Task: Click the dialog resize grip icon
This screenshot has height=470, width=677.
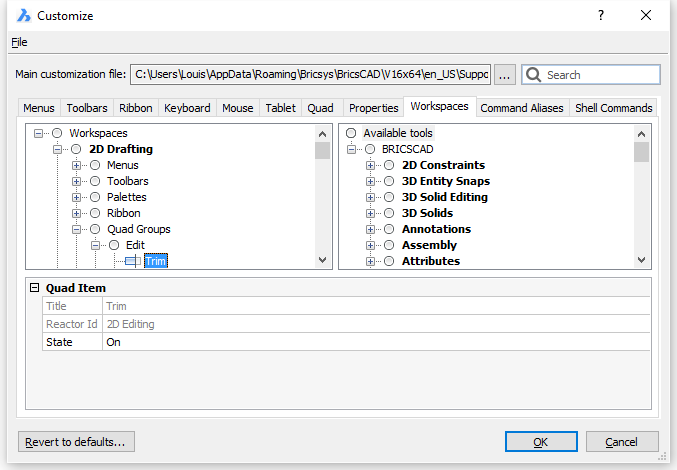Action: coord(661,457)
